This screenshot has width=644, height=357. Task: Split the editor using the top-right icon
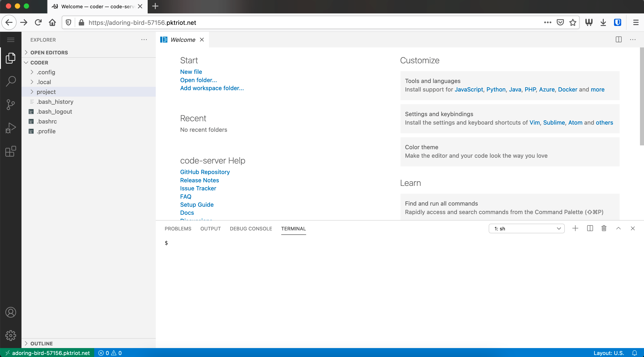click(618, 40)
